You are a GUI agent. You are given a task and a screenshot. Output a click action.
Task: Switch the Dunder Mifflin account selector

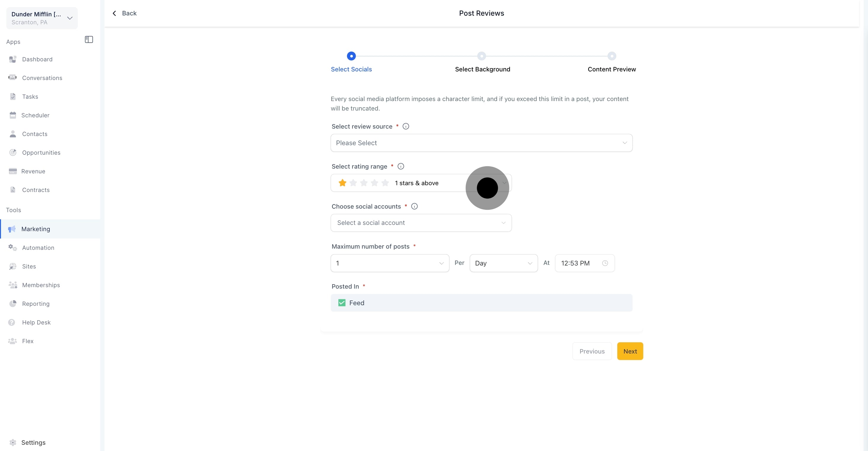42,18
